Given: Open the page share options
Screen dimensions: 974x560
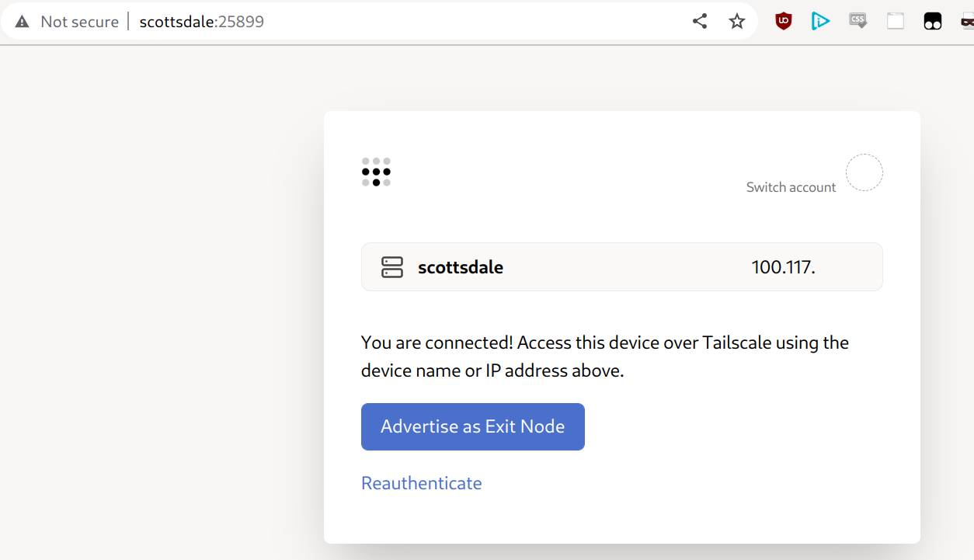Looking at the screenshot, I should click(699, 21).
